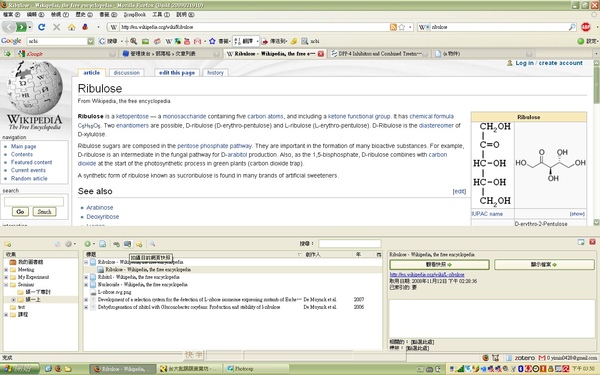Click Zotero's take snapshot of current page icon
600x375 pixels.
pos(127,244)
